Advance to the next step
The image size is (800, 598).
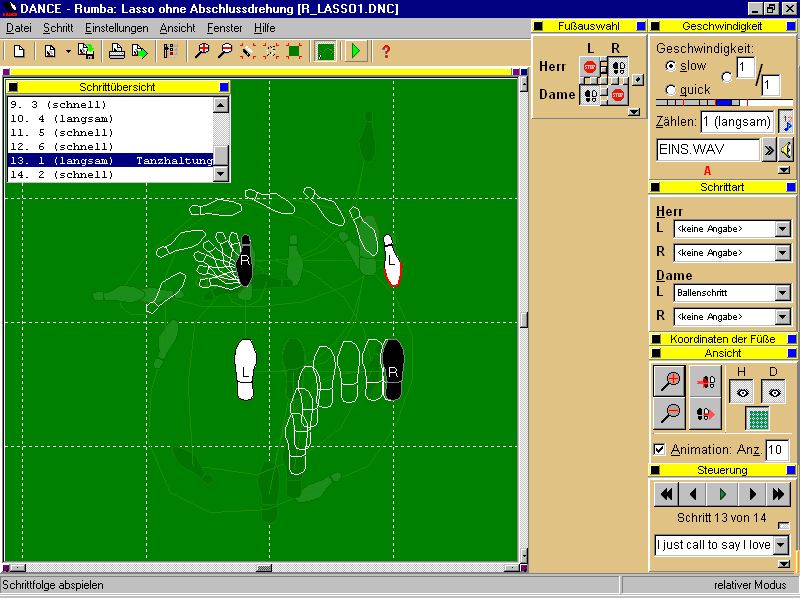point(752,494)
